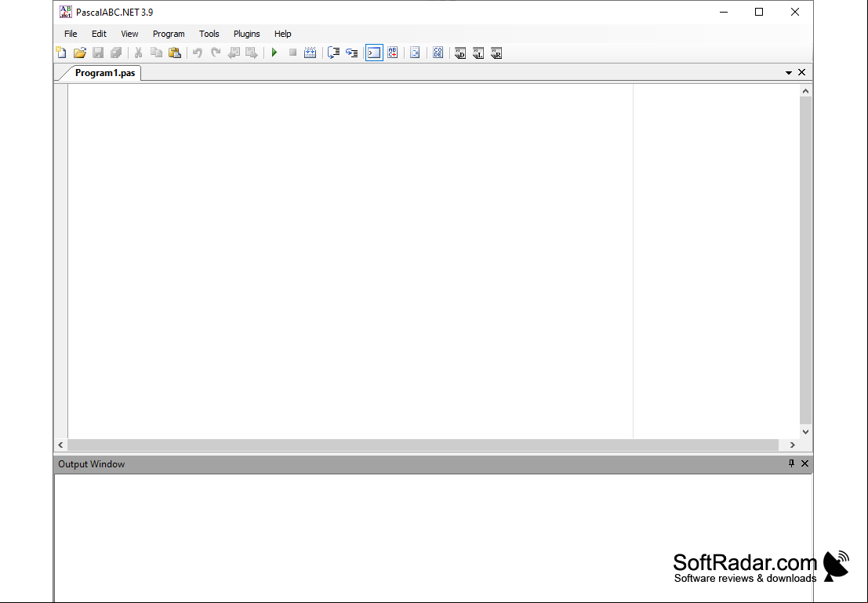Click inside the Output Window text area
The image size is (868, 603).
click(433, 537)
